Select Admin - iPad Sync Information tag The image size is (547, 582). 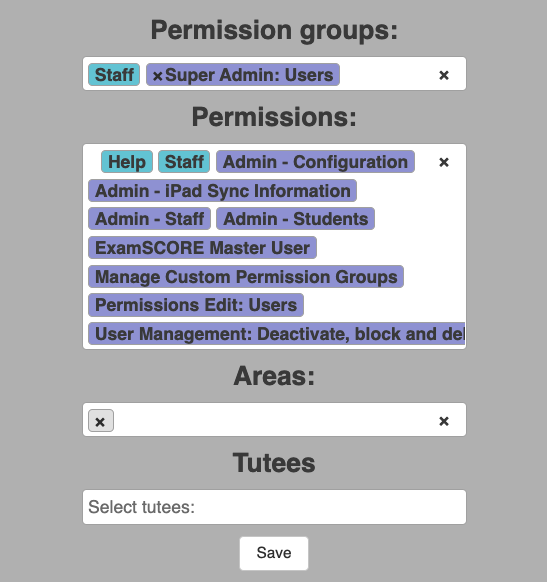click(223, 191)
